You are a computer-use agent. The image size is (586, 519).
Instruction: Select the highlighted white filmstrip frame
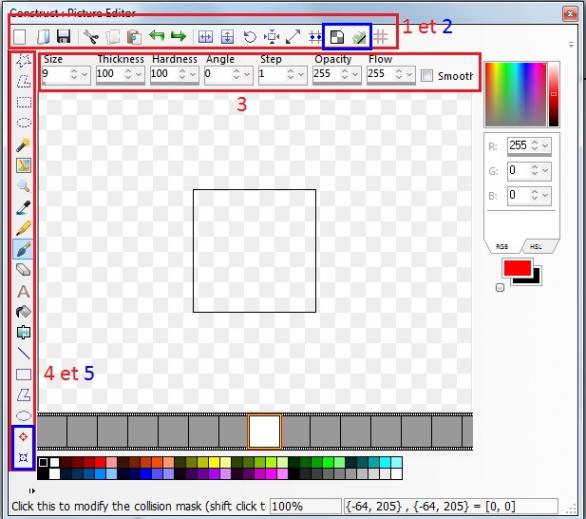tap(264, 431)
